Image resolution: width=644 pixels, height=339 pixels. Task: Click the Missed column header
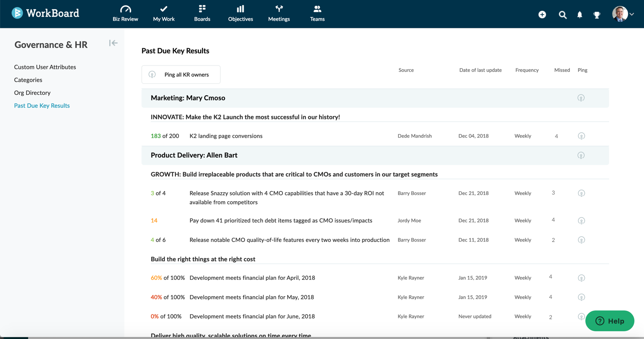(x=562, y=70)
